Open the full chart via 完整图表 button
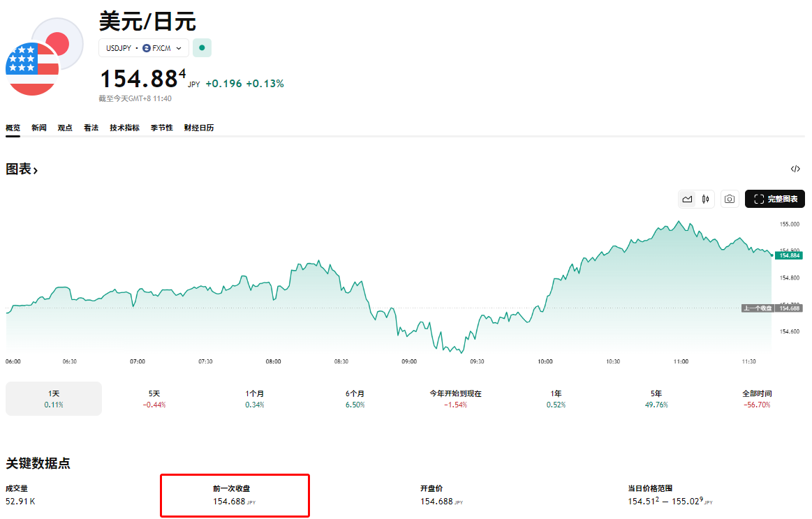 pos(775,199)
